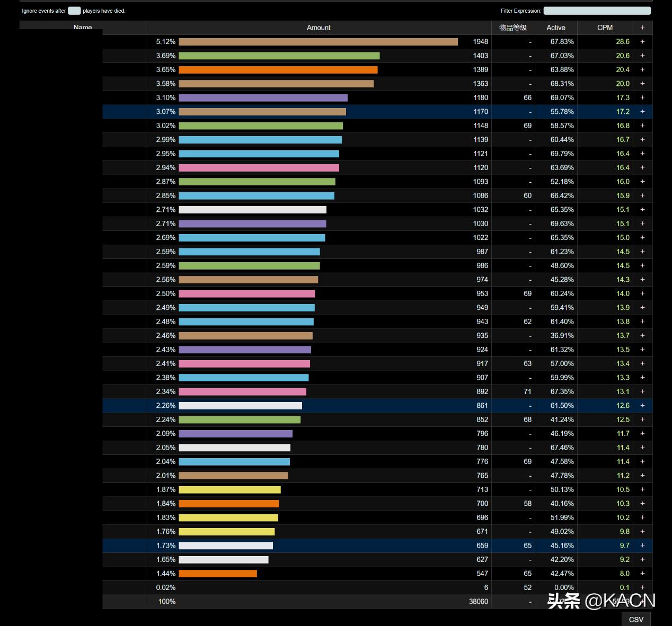672x626 pixels.
Task: Click the plus icon on the 547 amount row
Action: [x=642, y=574]
